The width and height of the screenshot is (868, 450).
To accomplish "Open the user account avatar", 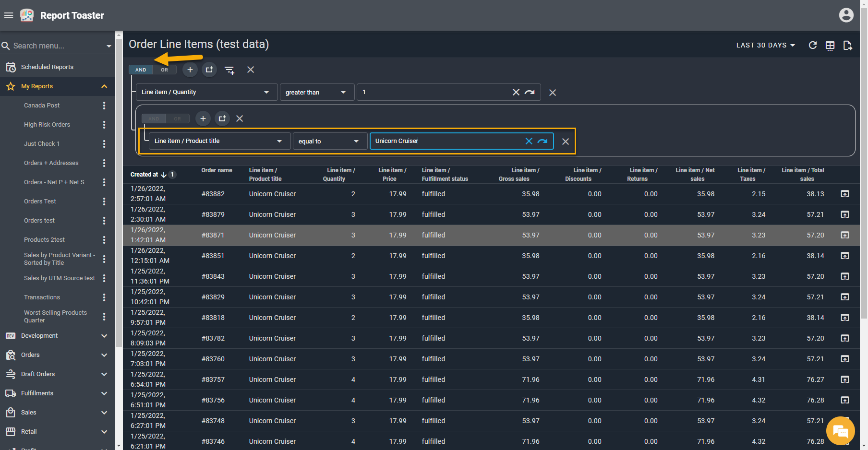I will [x=846, y=15].
